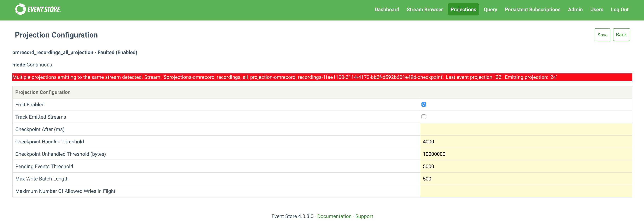The image size is (644, 223).
Task: Select the Projections nav item
Action: (463, 9)
